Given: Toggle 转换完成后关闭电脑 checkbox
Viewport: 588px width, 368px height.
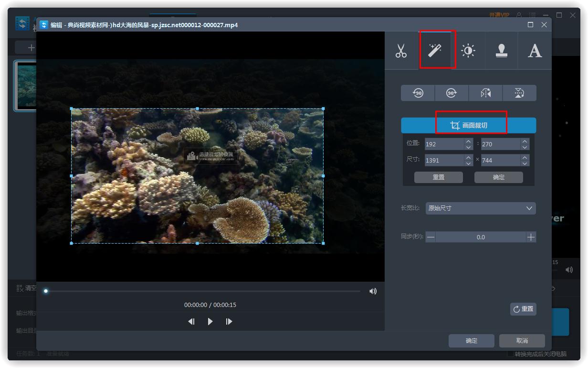Looking at the screenshot, I should click(510, 354).
